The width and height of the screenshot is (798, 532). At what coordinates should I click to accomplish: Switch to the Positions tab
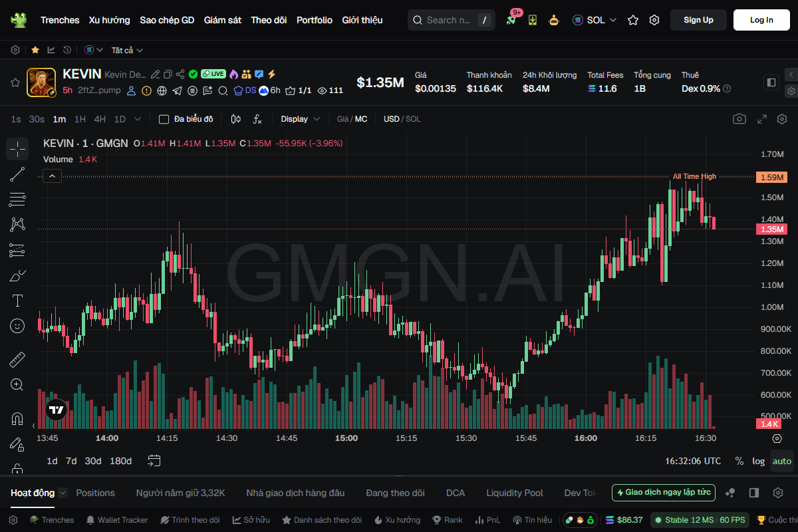click(x=96, y=493)
